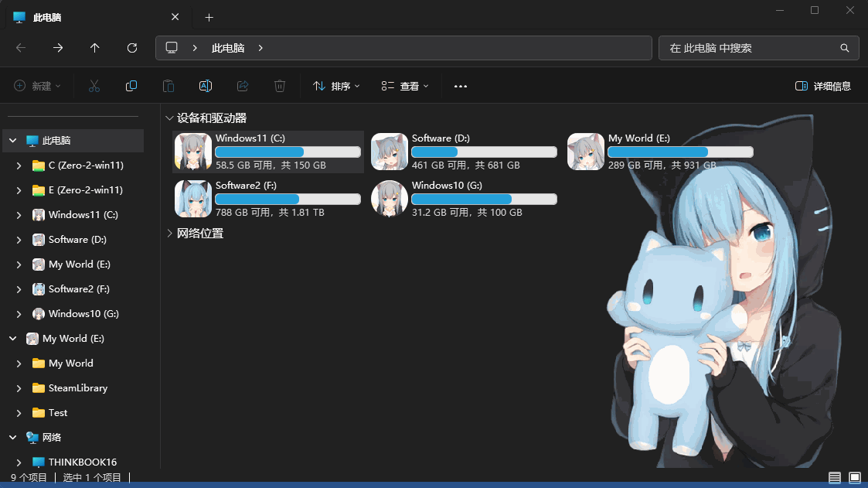Image resolution: width=868 pixels, height=488 pixels.
Task: Add a new tab with plus button
Action: pyautogui.click(x=209, y=17)
